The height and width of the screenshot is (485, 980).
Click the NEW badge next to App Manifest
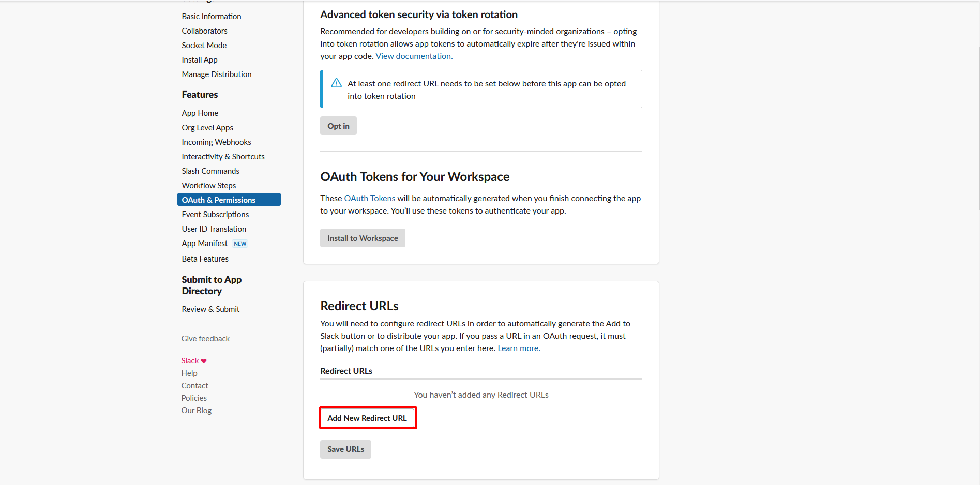(x=240, y=244)
